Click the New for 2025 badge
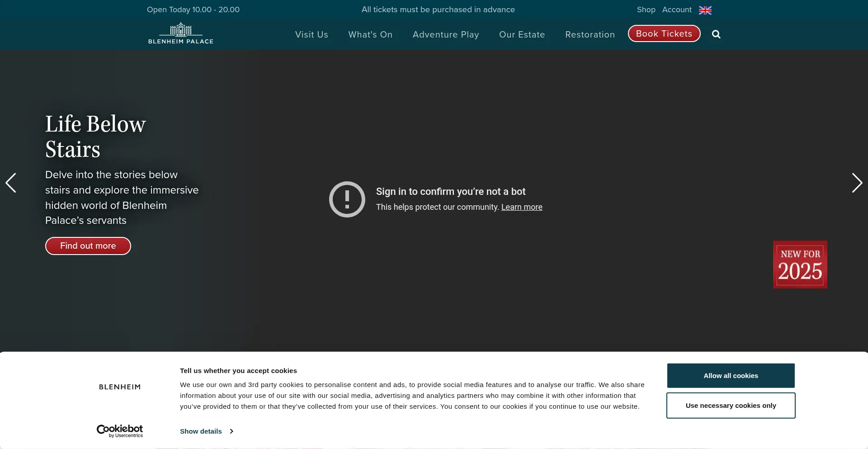This screenshot has height=449, width=868. [x=800, y=265]
